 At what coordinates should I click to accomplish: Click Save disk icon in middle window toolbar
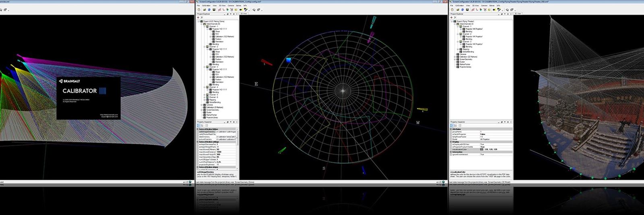(x=214, y=10)
